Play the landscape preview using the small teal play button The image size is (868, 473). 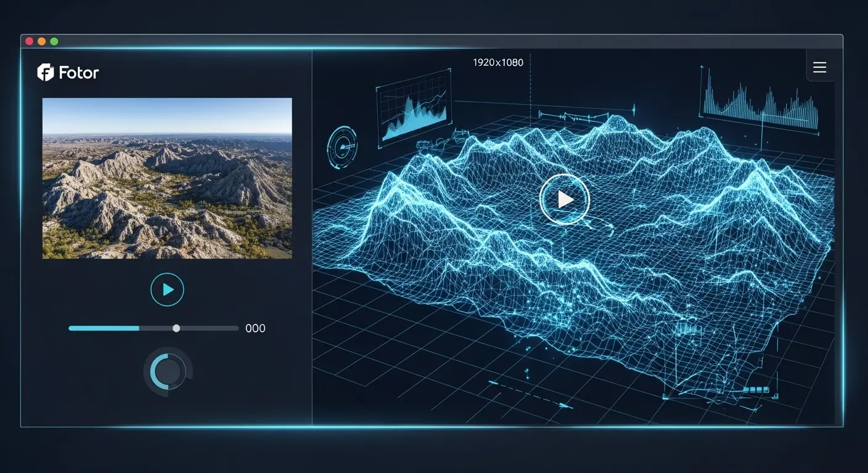167,290
